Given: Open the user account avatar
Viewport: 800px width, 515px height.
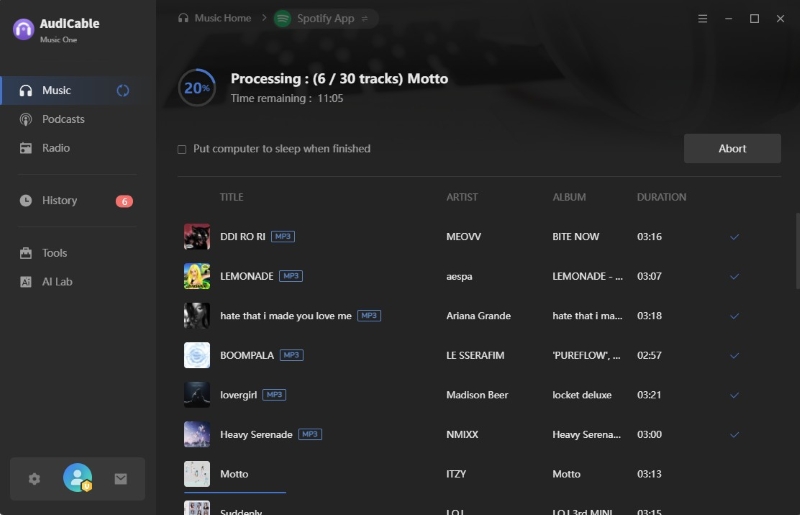Looking at the screenshot, I should click(78, 478).
